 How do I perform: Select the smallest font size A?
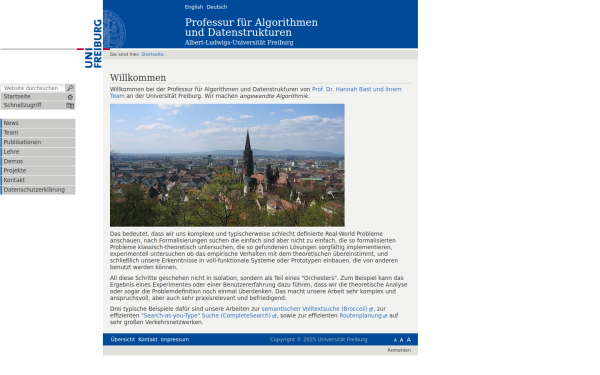tap(395, 340)
